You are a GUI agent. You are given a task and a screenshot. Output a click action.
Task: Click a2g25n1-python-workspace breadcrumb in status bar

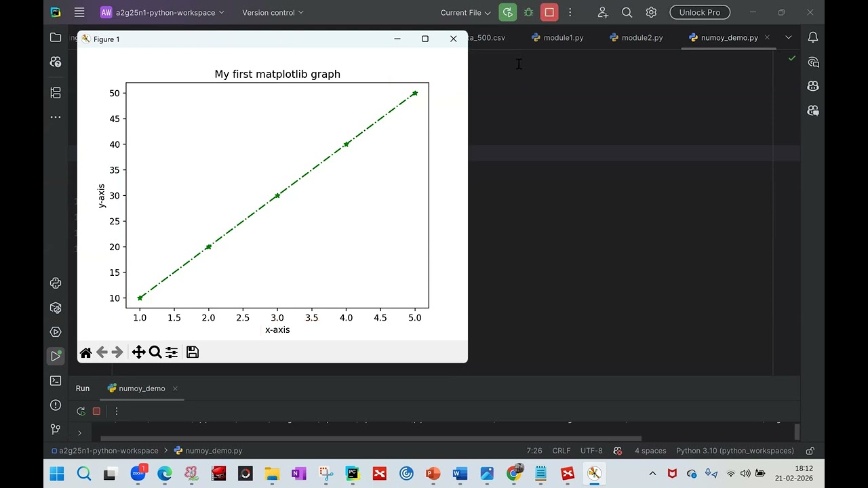105,451
